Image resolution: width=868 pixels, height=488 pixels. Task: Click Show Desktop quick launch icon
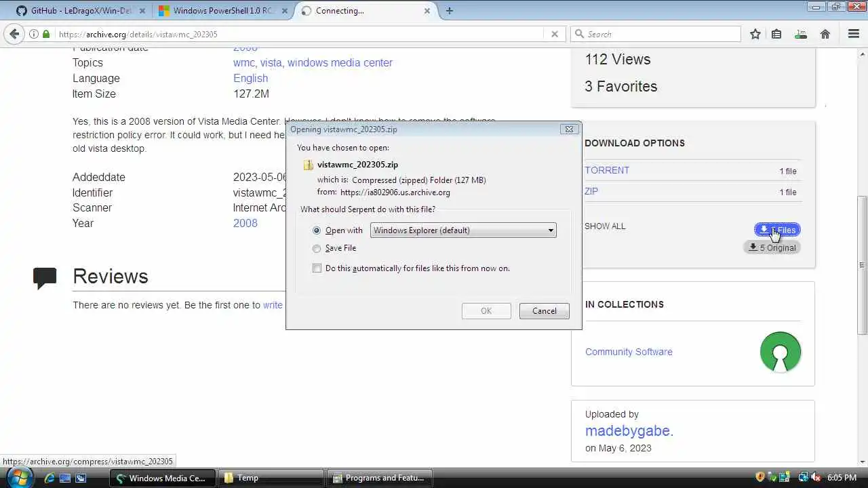[x=65, y=478]
